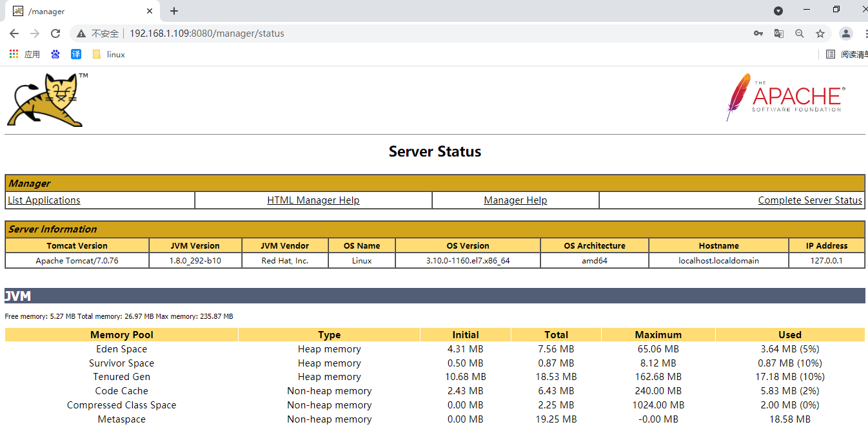The image size is (868, 429).
Task: Click the OS Name column header
Action: (x=362, y=246)
